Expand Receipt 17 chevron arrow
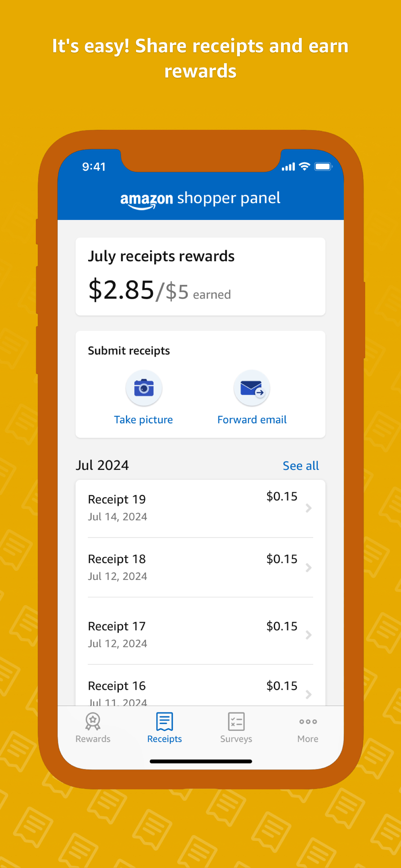The image size is (401, 868). [308, 635]
